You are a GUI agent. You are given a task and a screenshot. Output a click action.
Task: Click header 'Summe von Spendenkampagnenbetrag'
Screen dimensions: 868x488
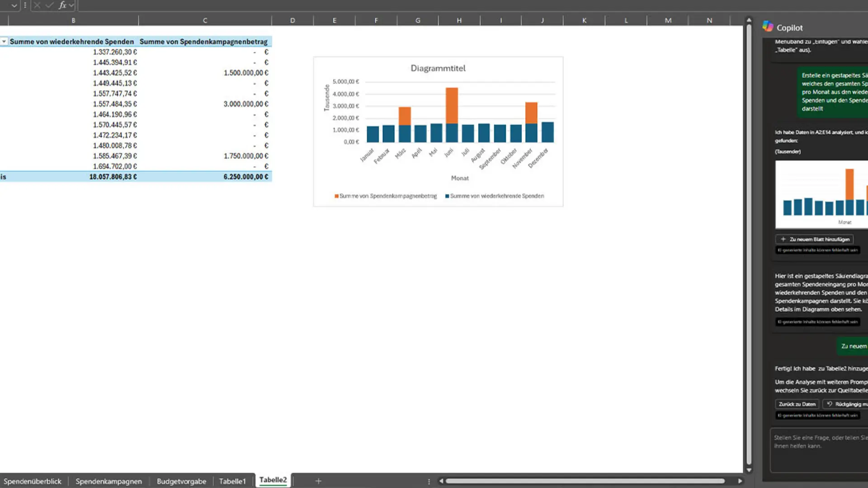click(x=203, y=42)
